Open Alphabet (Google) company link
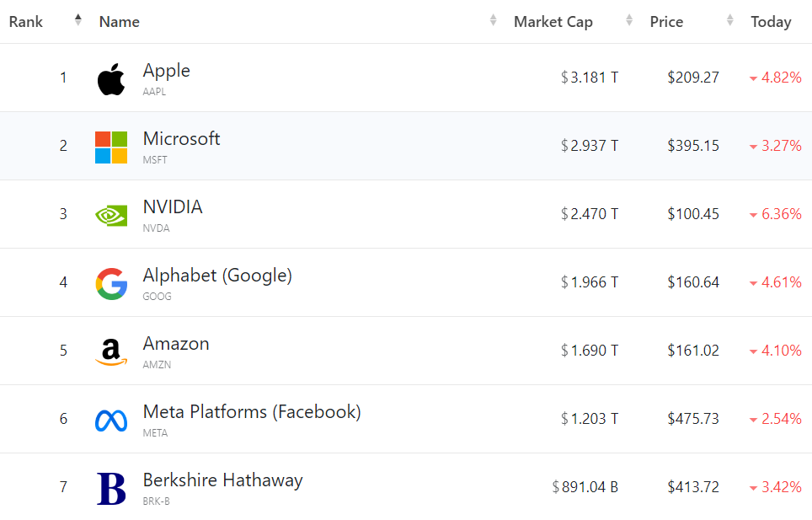This screenshot has width=812, height=520. coord(217,276)
